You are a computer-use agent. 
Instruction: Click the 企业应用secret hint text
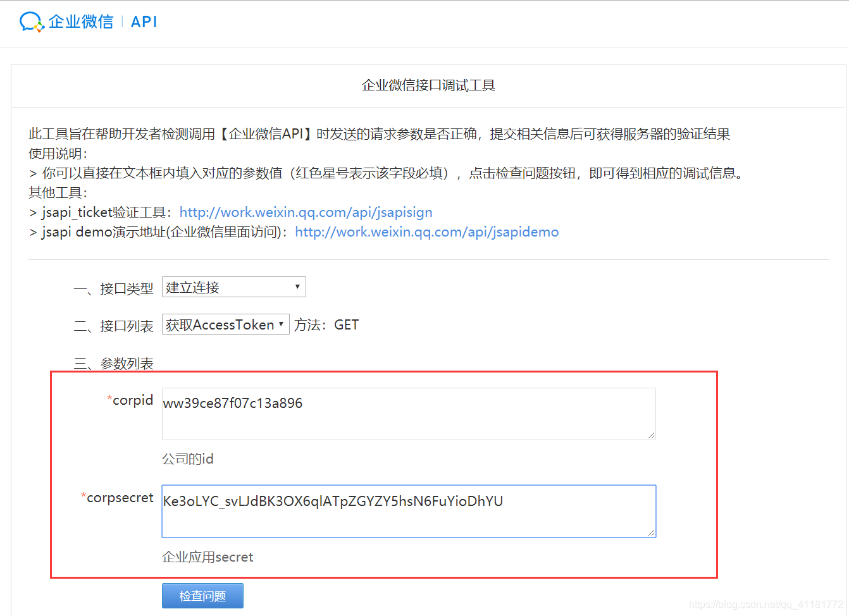[208, 557]
